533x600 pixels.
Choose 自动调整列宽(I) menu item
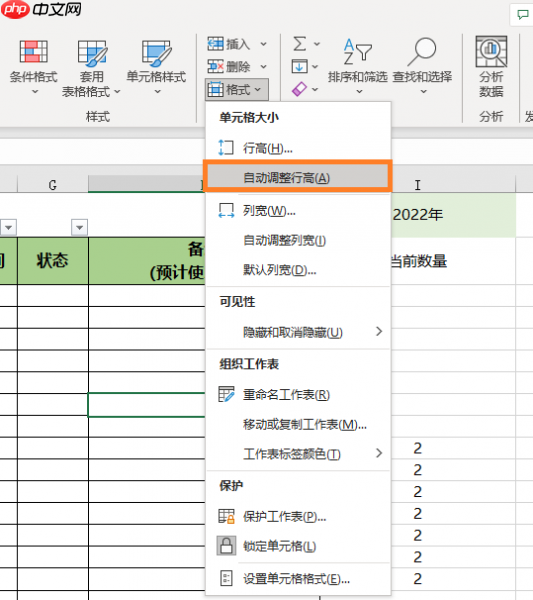click(x=298, y=240)
